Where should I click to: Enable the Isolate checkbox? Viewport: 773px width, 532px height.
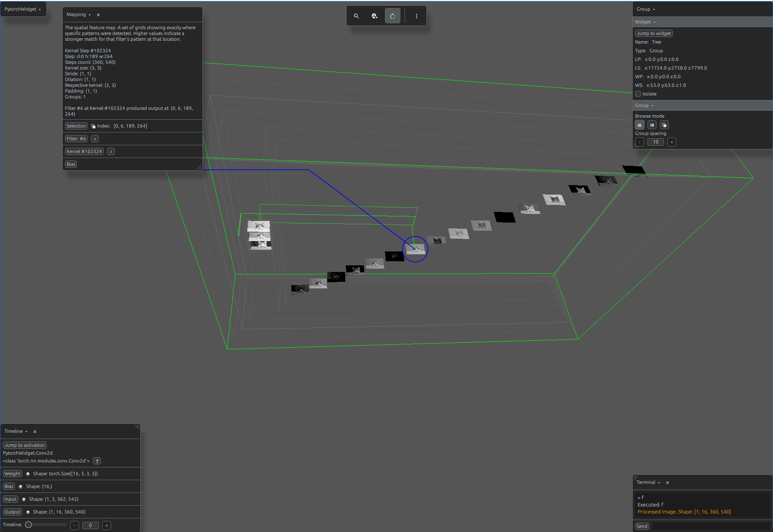click(638, 94)
